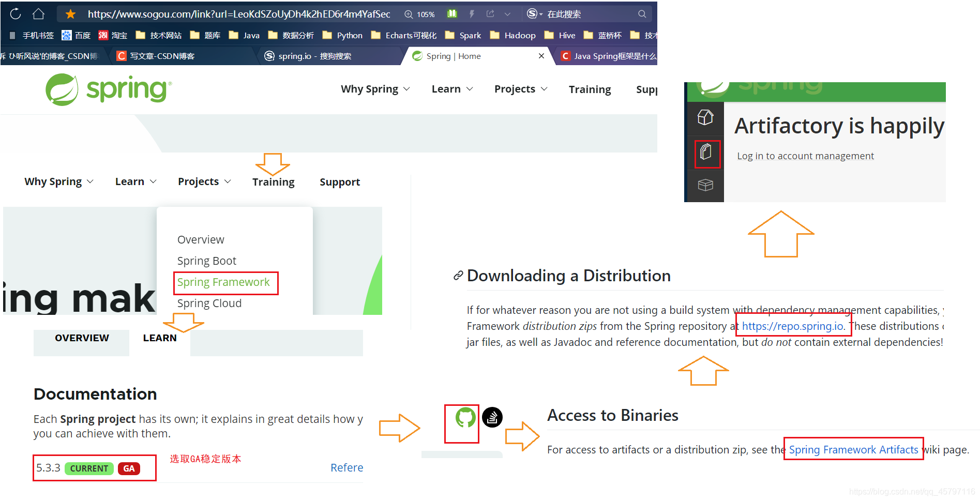Click the red GA badge

129,468
